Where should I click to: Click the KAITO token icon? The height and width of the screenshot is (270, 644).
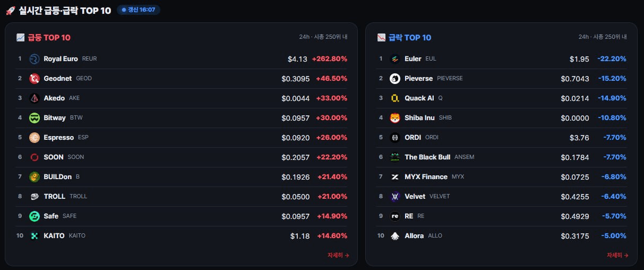pos(35,236)
